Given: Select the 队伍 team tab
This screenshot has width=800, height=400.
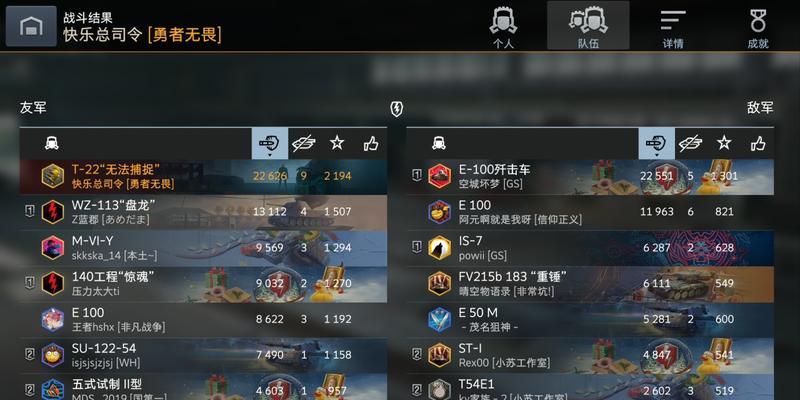Looking at the screenshot, I should pos(588,26).
